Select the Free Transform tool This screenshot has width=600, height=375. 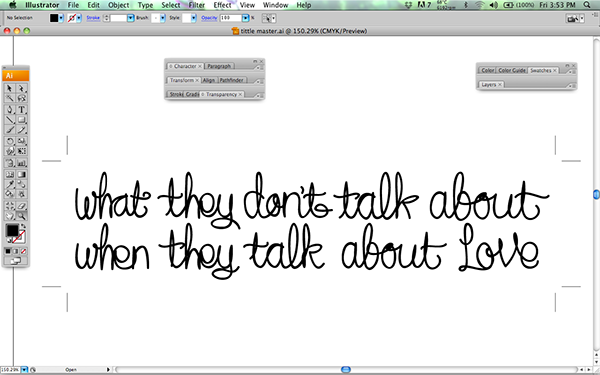tap(21, 151)
